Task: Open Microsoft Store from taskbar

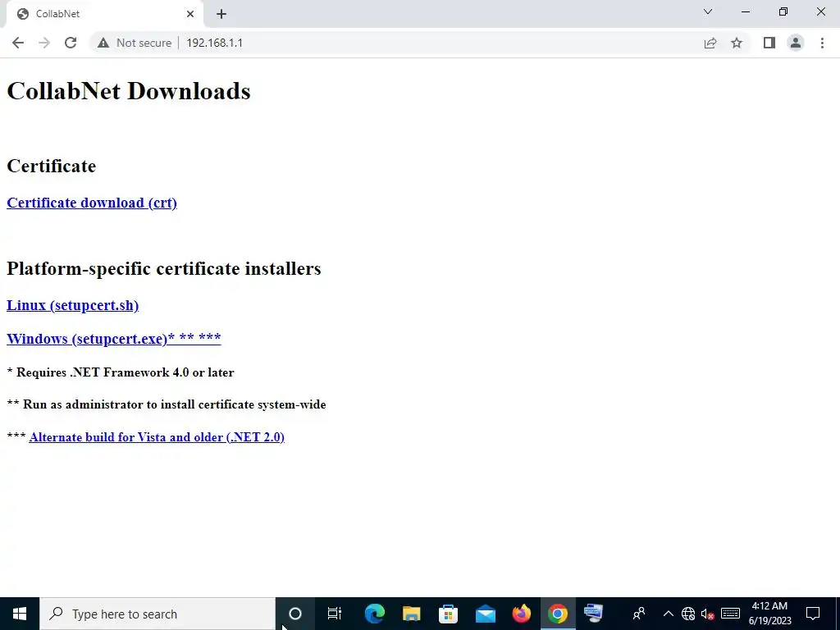Action: 448,614
